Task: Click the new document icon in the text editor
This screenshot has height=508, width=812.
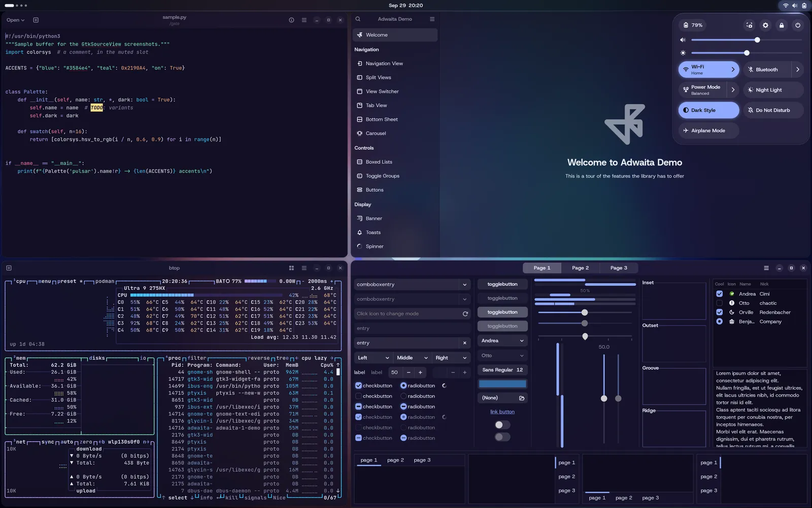Action: [x=36, y=20]
